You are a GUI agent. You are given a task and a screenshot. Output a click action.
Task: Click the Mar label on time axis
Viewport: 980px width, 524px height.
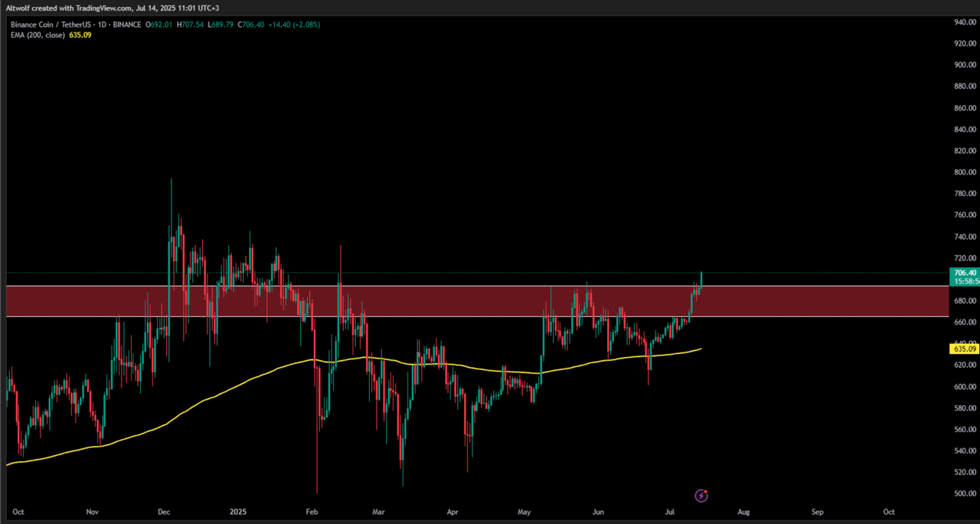(x=377, y=511)
